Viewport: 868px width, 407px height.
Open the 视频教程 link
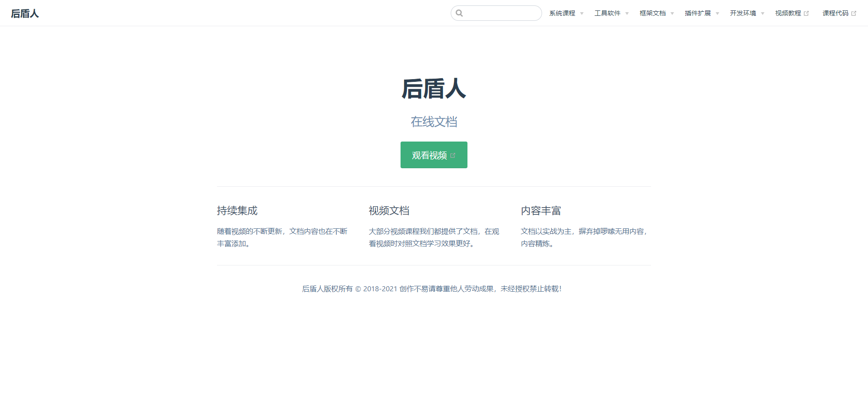click(788, 13)
